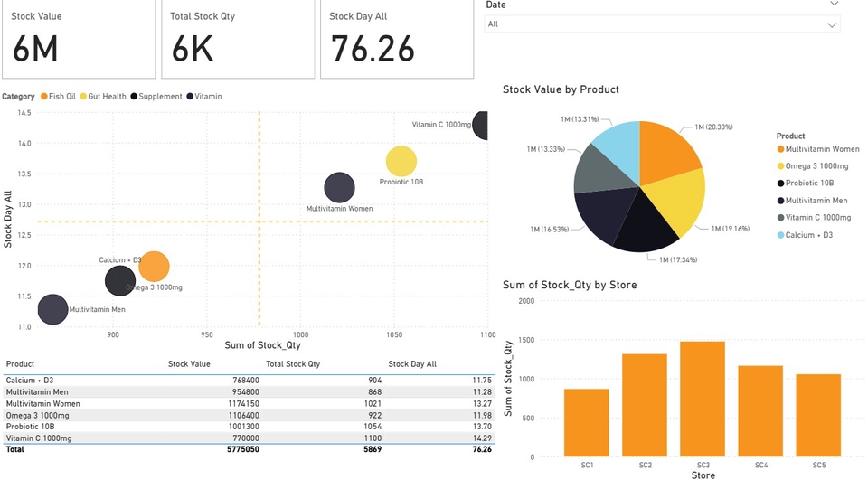Viewport: 868px width, 480px height.
Task: Click the Calcium + D3 legend marker
Action: [781, 235]
